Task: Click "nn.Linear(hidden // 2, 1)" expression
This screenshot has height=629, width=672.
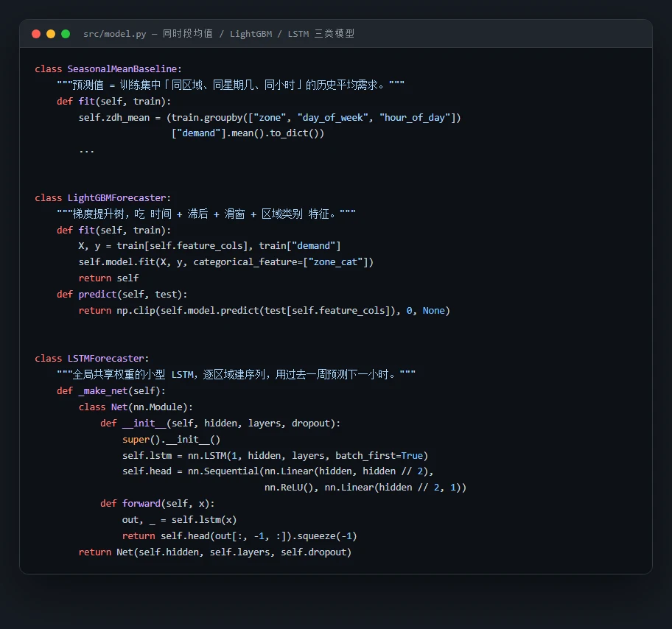Action: point(393,488)
